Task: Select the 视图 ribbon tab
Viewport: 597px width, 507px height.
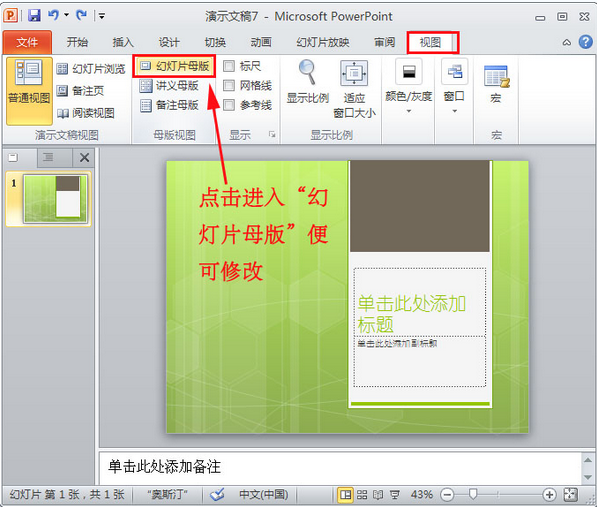Action: pos(431,42)
